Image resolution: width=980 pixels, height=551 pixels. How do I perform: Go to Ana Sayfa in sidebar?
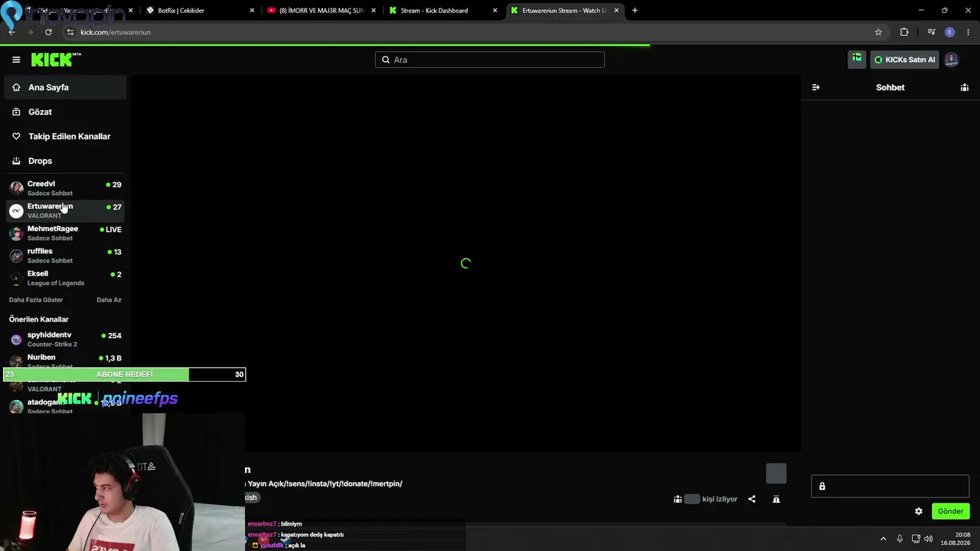(x=65, y=87)
